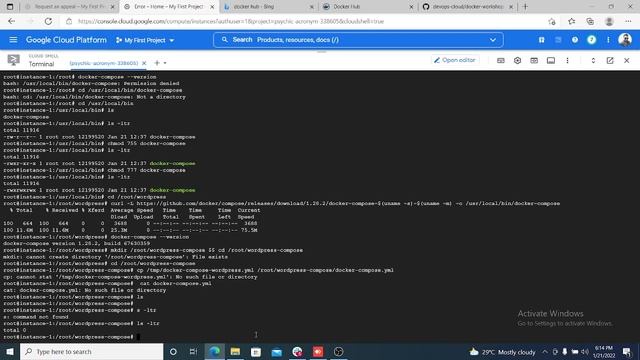The image size is (640, 360).
Task: Open Cloud Shell in a new window
Action: pyautogui.click(x=610, y=60)
